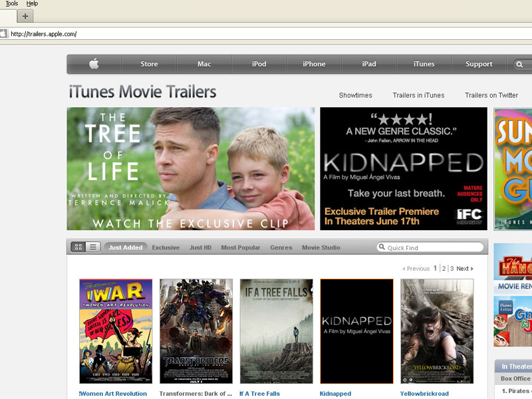Click the If A Tree Falls title link
Image resolution: width=532 pixels, height=399 pixels.
tap(260, 394)
